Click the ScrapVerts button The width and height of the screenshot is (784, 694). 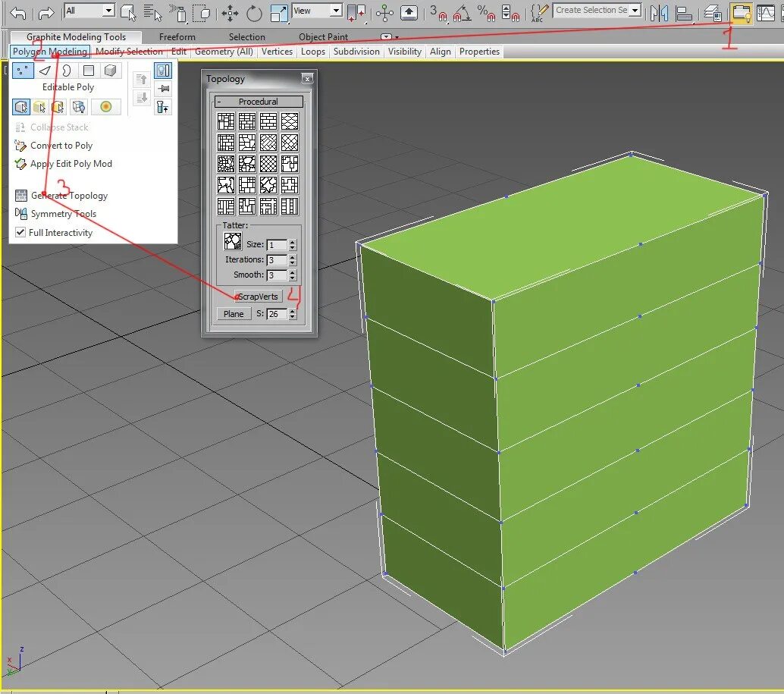pos(258,297)
